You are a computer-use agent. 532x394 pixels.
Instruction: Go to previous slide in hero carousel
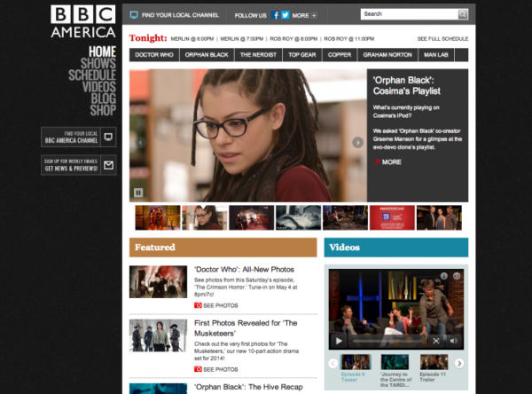[x=141, y=142]
